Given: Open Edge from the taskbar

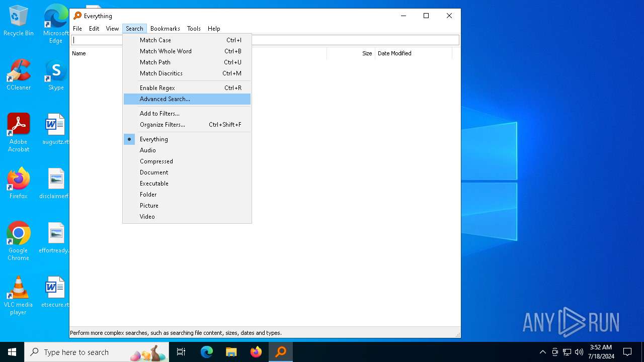Looking at the screenshot, I should [x=207, y=352].
